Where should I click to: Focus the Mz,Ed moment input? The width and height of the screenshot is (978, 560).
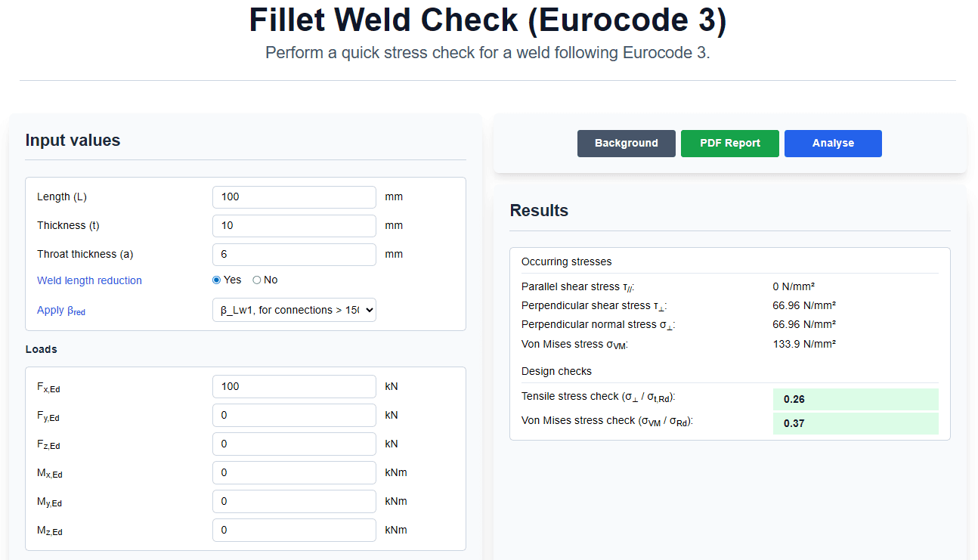[x=294, y=531]
